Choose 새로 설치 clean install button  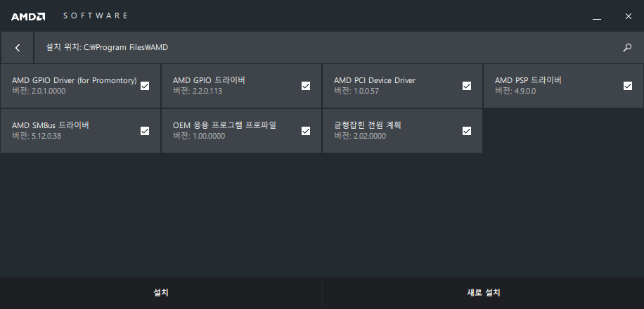(x=484, y=293)
